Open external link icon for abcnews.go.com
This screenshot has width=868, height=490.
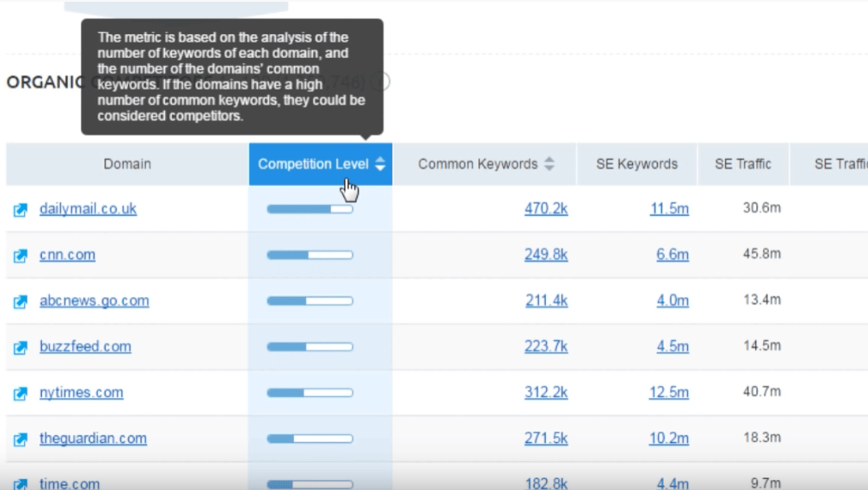point(21,301)
